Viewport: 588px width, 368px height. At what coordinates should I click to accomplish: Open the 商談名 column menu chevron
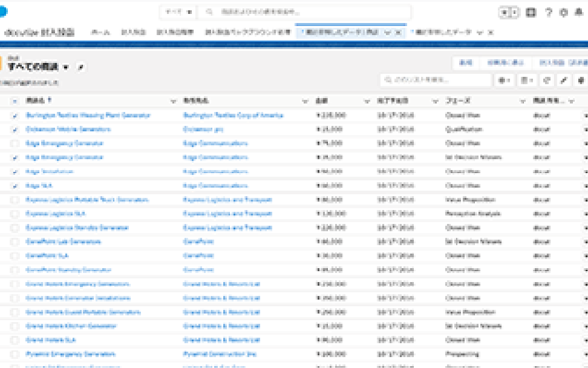point(173,101)
